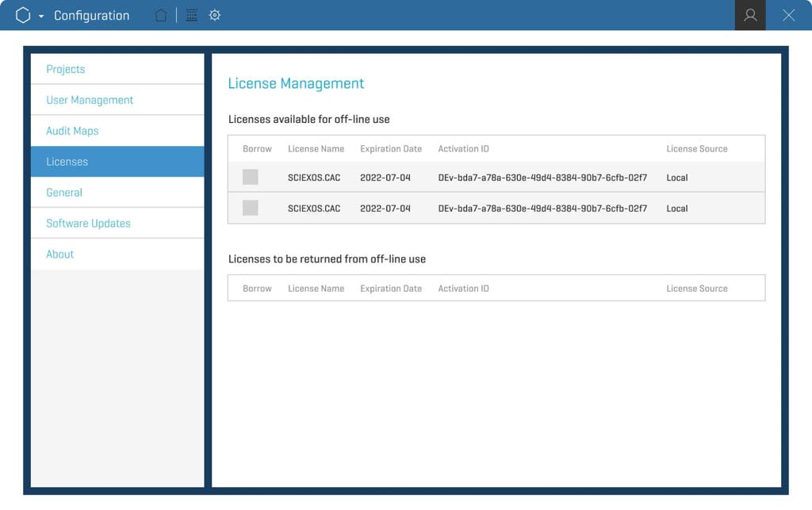Open User Management settings
Image resolution: width=812 pixels, height=510 pixels.
(89, 100)
